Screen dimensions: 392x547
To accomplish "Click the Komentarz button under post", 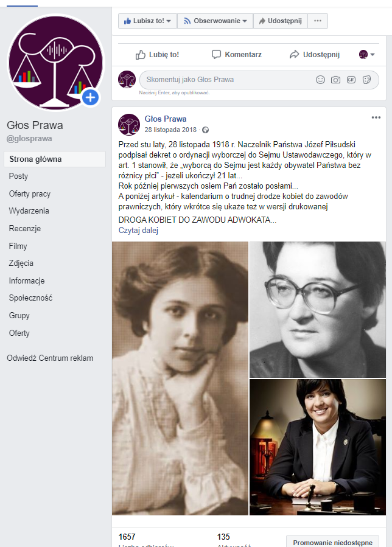I will point(237,54).
